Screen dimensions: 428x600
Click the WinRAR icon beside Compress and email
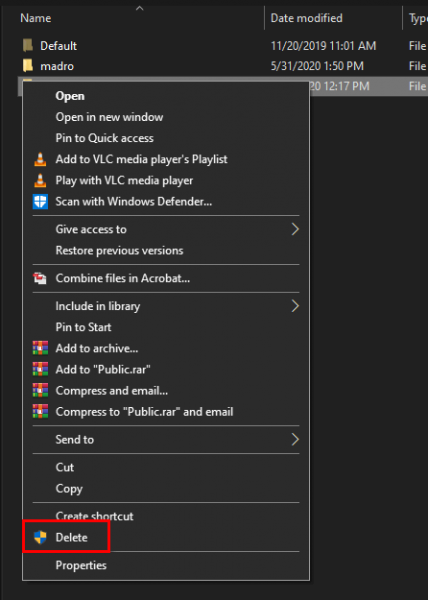[x=40, y=391]
